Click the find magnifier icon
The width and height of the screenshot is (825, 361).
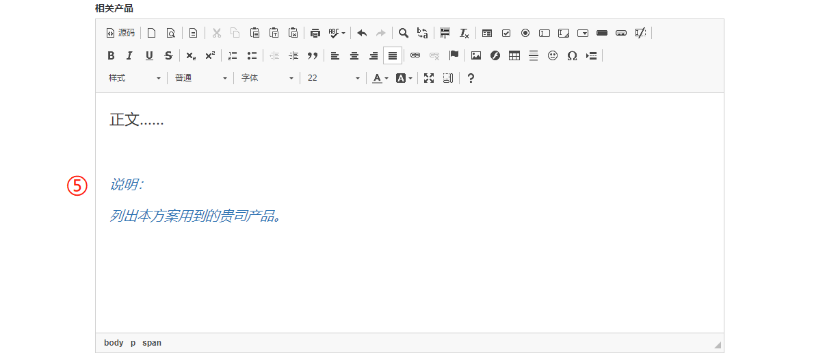coord(403,33)
